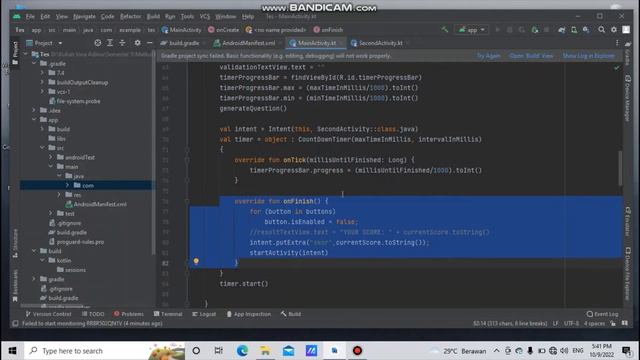Open File Explorer from the taskbar
Viewport: 640px width, 360px height.
pos(265,351)
